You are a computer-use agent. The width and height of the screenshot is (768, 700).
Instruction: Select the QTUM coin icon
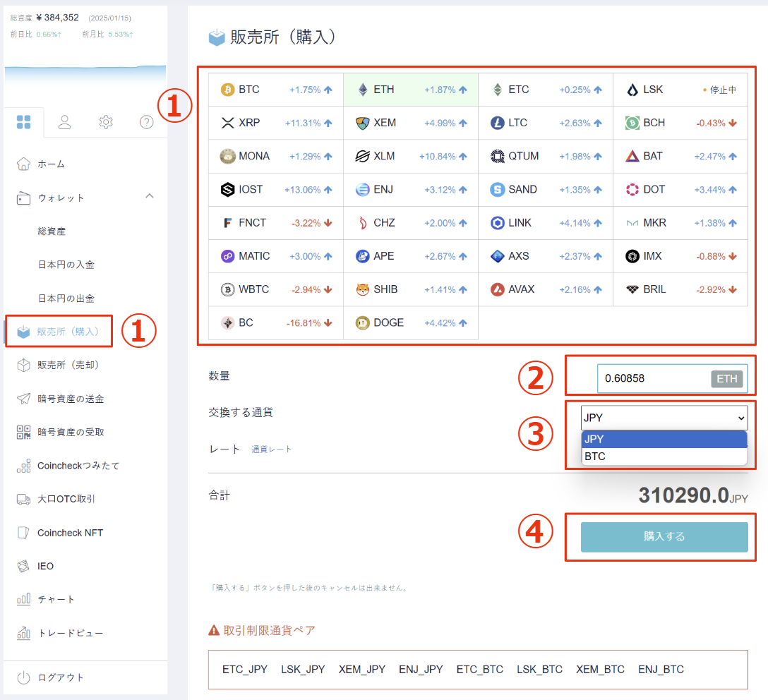pos(498,156)
